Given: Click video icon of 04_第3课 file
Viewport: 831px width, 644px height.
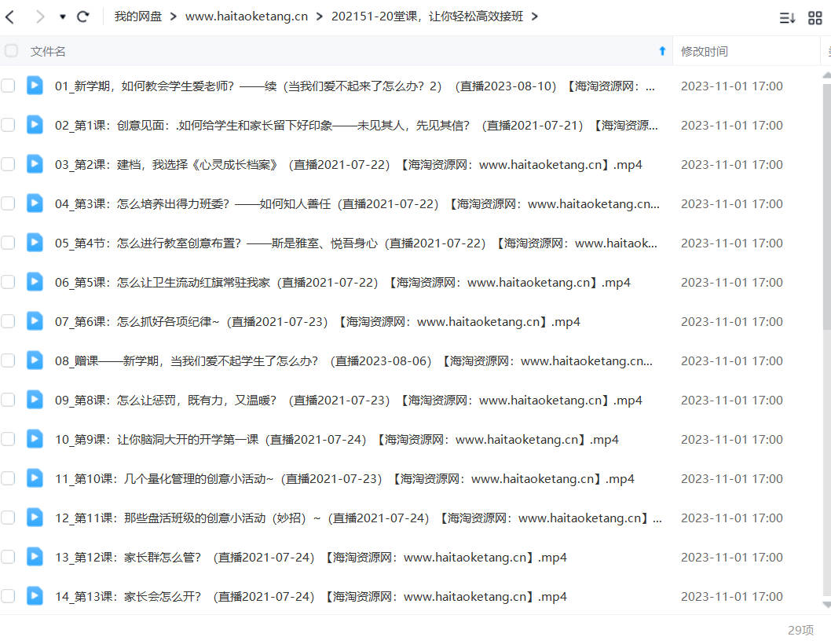Looking at the screenshot, I should 35,203.
